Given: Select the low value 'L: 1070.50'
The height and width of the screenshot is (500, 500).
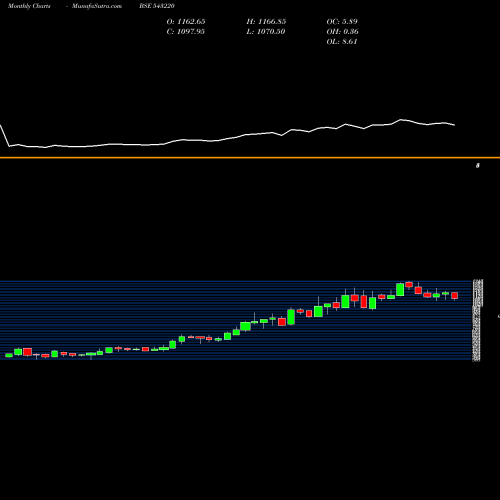Looking at the screenshot, I should tap(266, 32).
